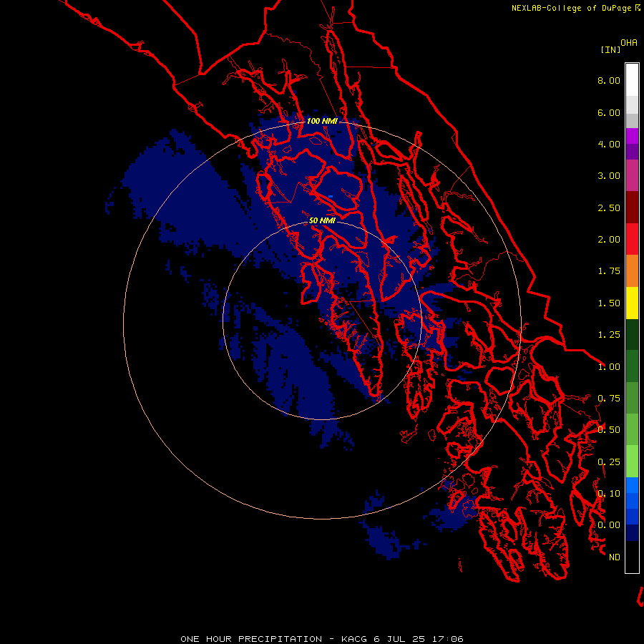The image size is (644, 644).
Task: Select the 0.75 legend value
Action: tap(609, 399)
